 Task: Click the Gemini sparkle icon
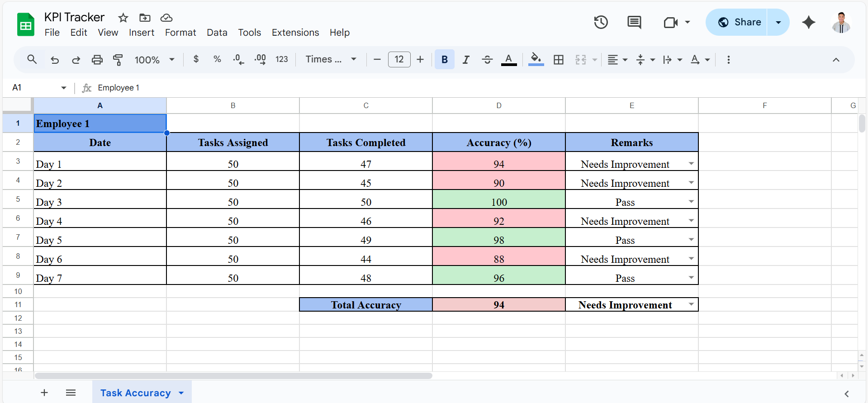coord(808,22)
